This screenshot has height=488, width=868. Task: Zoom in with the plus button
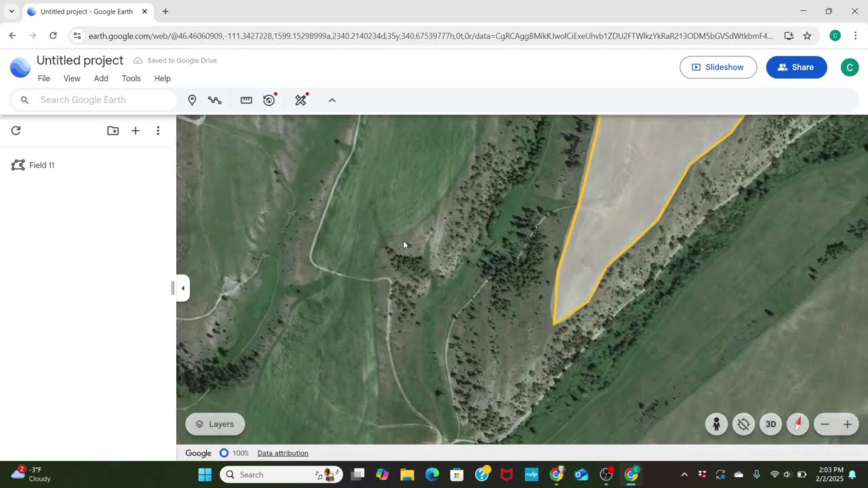(847, 424)
